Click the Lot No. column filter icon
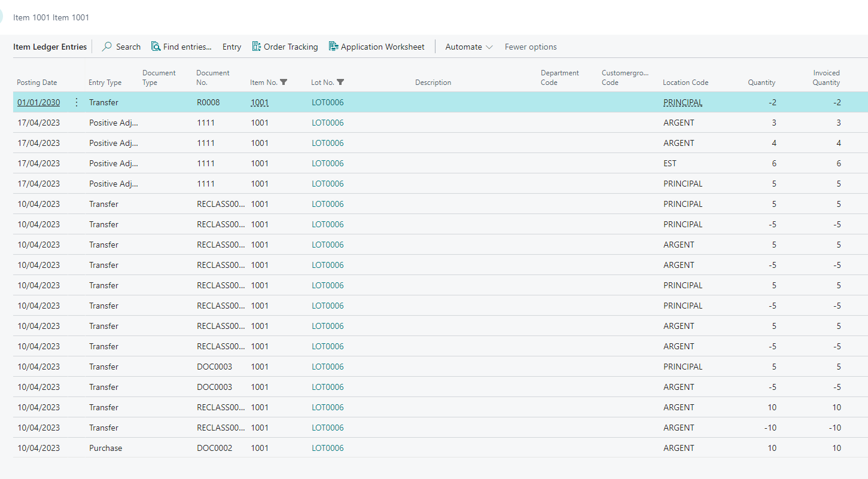The width and height of the screenshot is (868, 479). click(x=340, y=83)
